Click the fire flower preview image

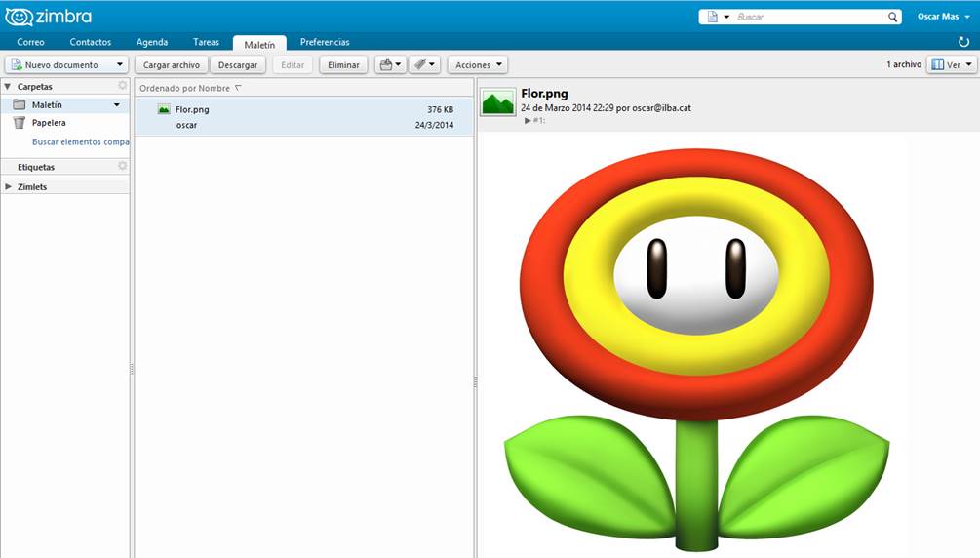tap(696, 349)
